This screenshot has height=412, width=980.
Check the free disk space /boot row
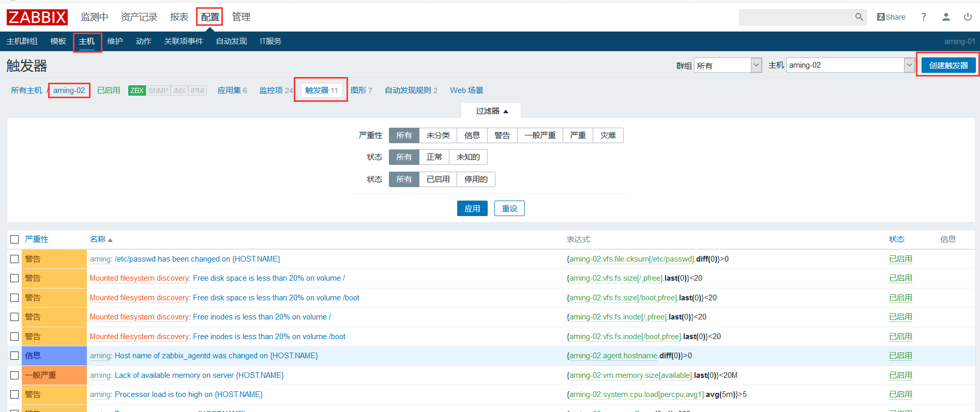14,298
